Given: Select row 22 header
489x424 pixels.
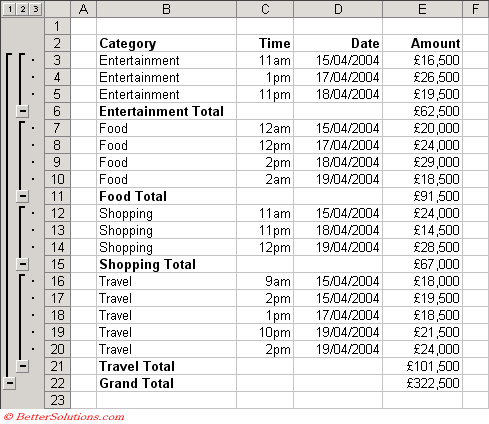Looking at the screenshot, I should [57, 383].
